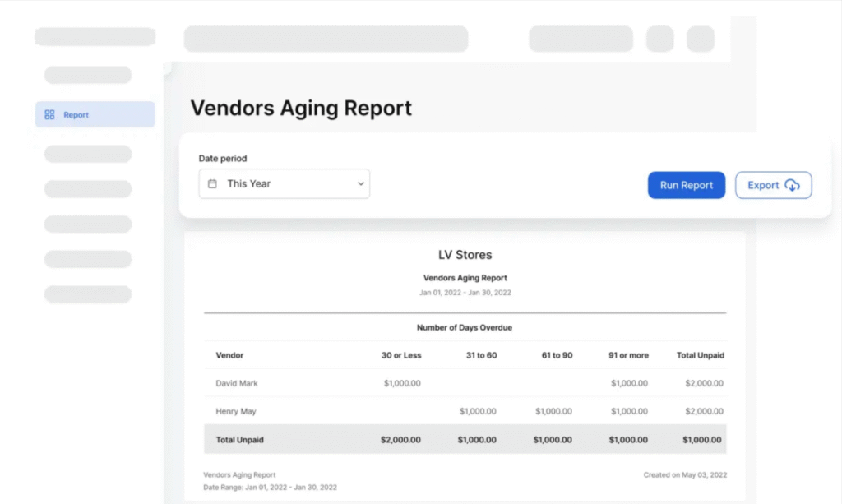The width and height of the screenshot is (842, 504).
Task: Click the calendar icon in the date period field
Action: [212, 183]
